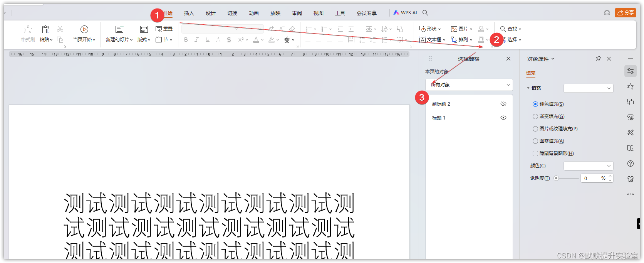
Task: Open the Animation (动画) tab
Action: [253, 13]
